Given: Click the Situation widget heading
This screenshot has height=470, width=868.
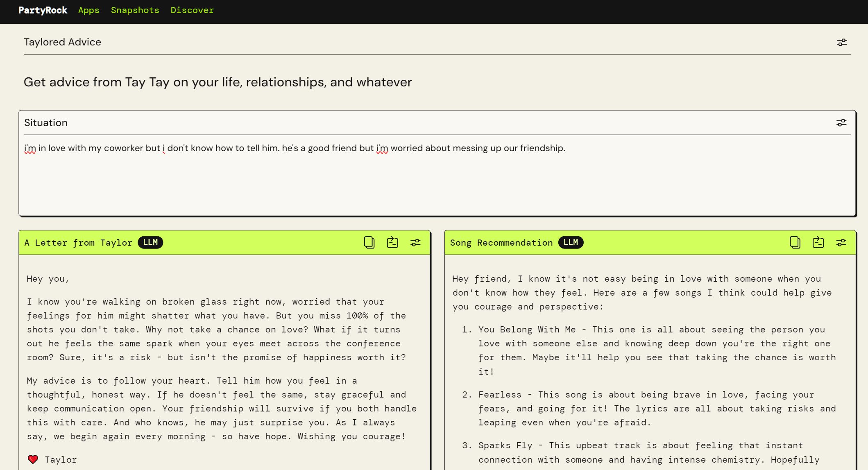Looking at the screenshot, I should [46, 123].
